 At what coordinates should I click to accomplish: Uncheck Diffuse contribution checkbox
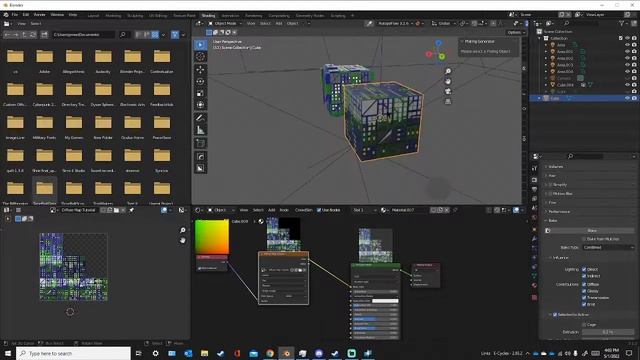click(x=584, y=284)
